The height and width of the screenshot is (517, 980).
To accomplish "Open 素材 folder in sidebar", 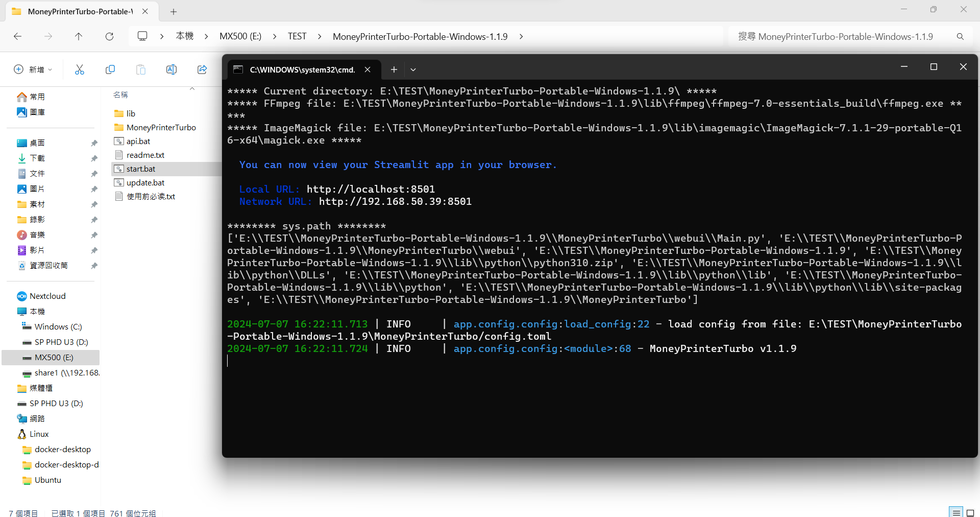I will tap(37, 204).
